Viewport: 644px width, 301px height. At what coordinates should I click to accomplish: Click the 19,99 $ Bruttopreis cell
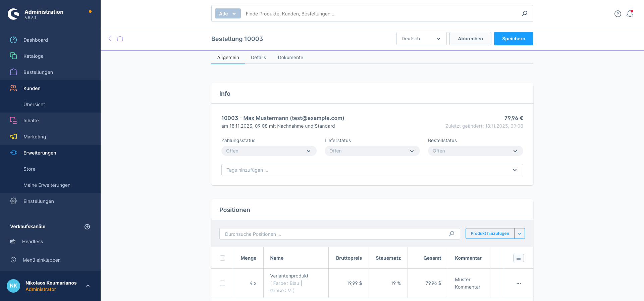[349, 283]
